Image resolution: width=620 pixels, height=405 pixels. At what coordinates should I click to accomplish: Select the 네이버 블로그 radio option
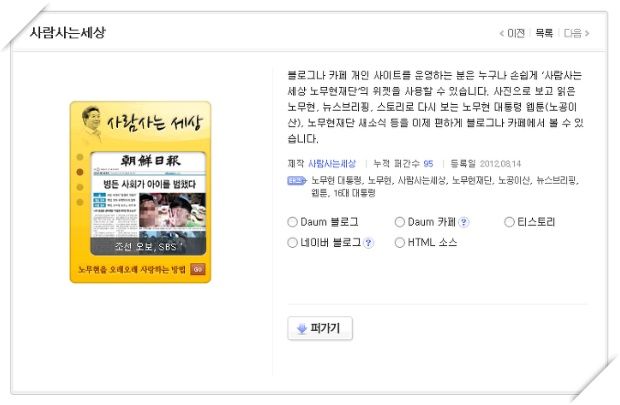pos(292,242)
